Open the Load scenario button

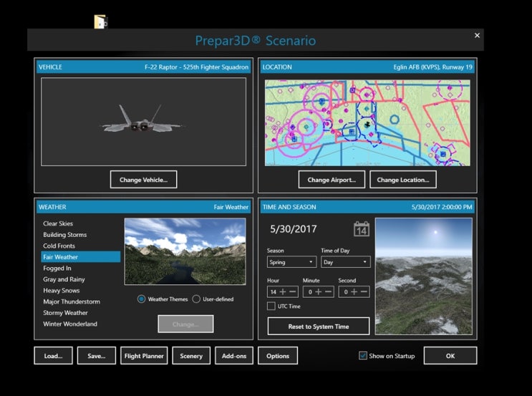click(53, 356)
